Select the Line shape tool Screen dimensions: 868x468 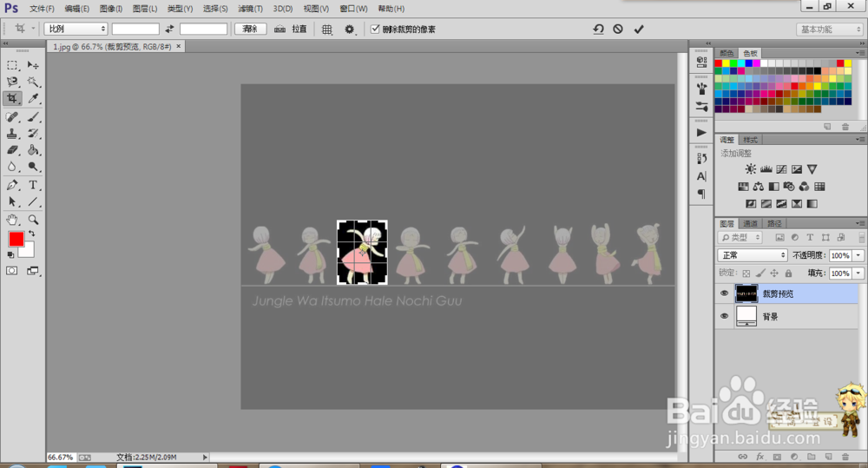click(x=33, y=201)
